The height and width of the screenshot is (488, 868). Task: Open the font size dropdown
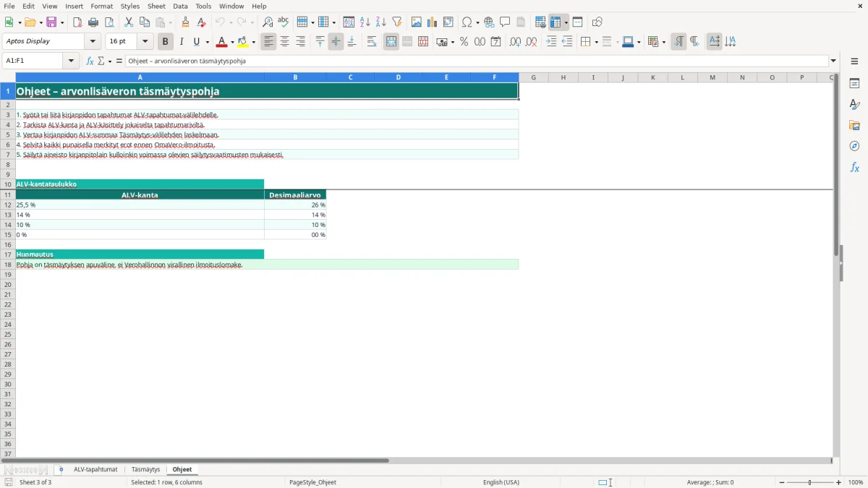[x=145, y=41]
